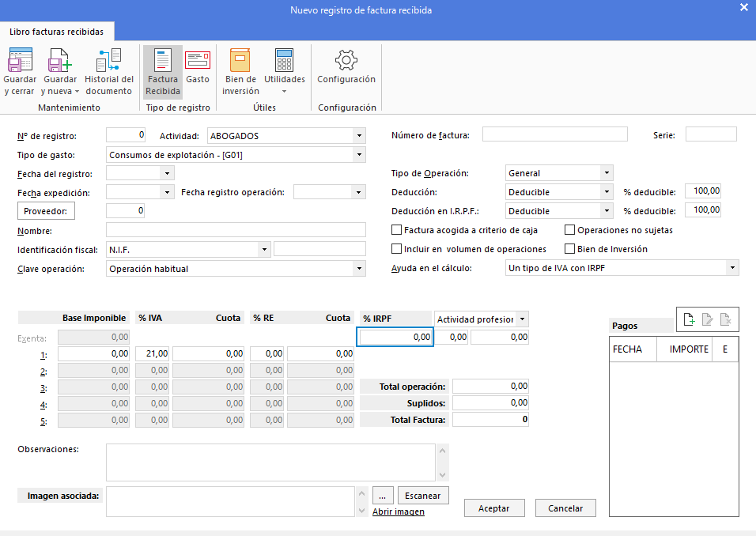Open the Deducción en I.R.P.F. dropdown

(x=607, y=210)
